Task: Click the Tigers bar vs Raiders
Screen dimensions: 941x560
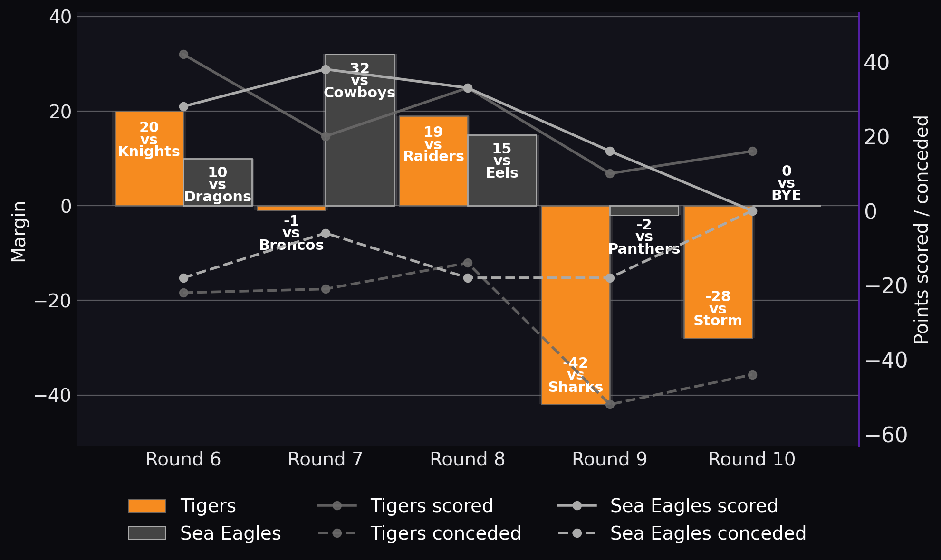Action: 433,161
